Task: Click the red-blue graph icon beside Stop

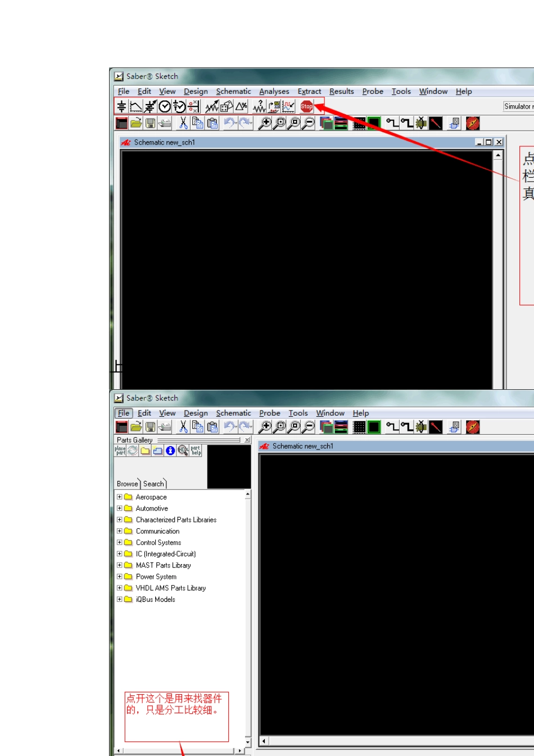Action: (288, 106)
